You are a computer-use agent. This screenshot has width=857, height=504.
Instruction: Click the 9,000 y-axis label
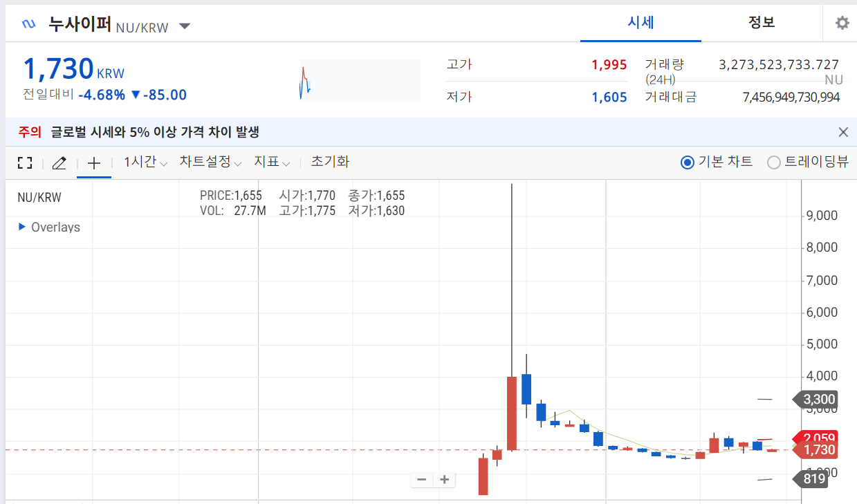pyautogui.click(x=822, y=216)
